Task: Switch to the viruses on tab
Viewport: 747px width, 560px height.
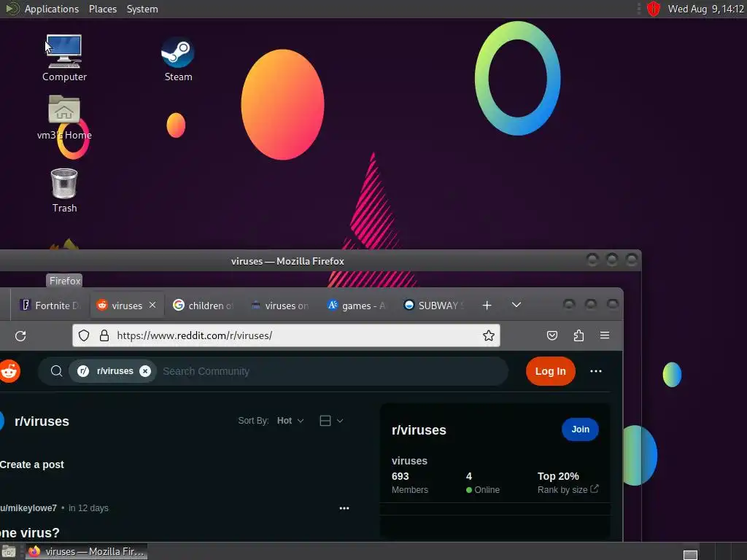Action: pos(280,306)
